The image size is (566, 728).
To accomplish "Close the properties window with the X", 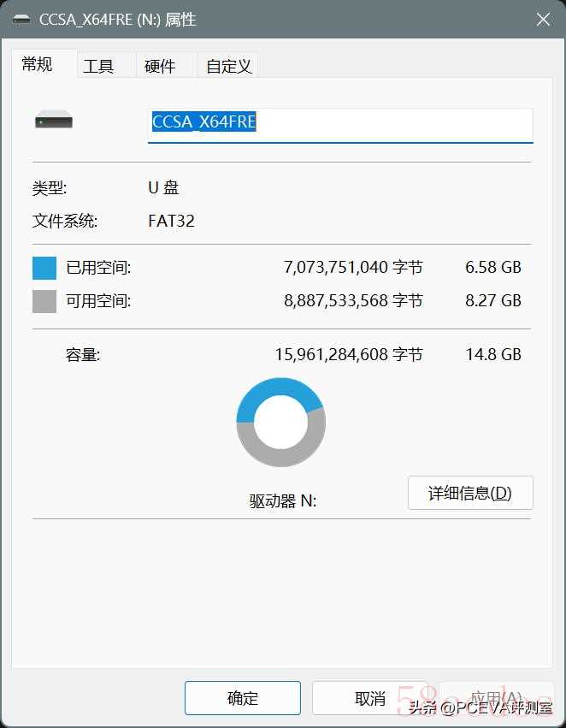I will [x=543, y=20].
